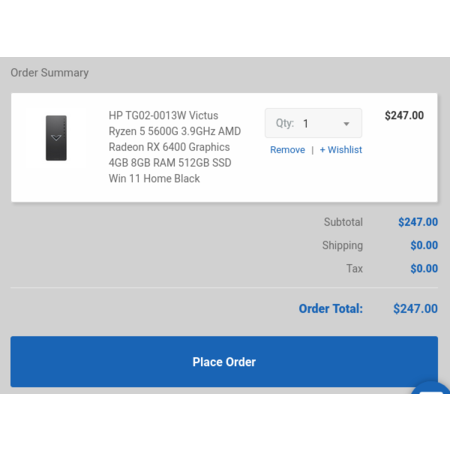The width and height of the screenshot is (450, 450).
Task: Click the Shipping amount $0.00
Action: (424, 245)
